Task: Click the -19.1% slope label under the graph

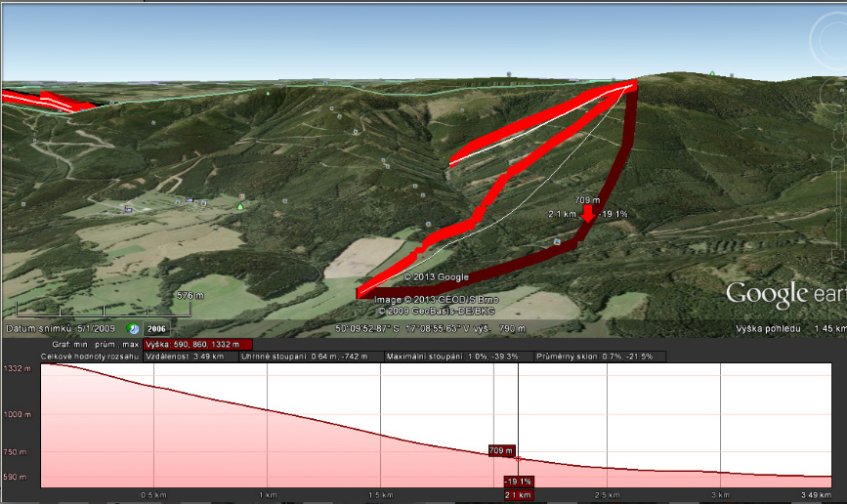Action: 517,482
